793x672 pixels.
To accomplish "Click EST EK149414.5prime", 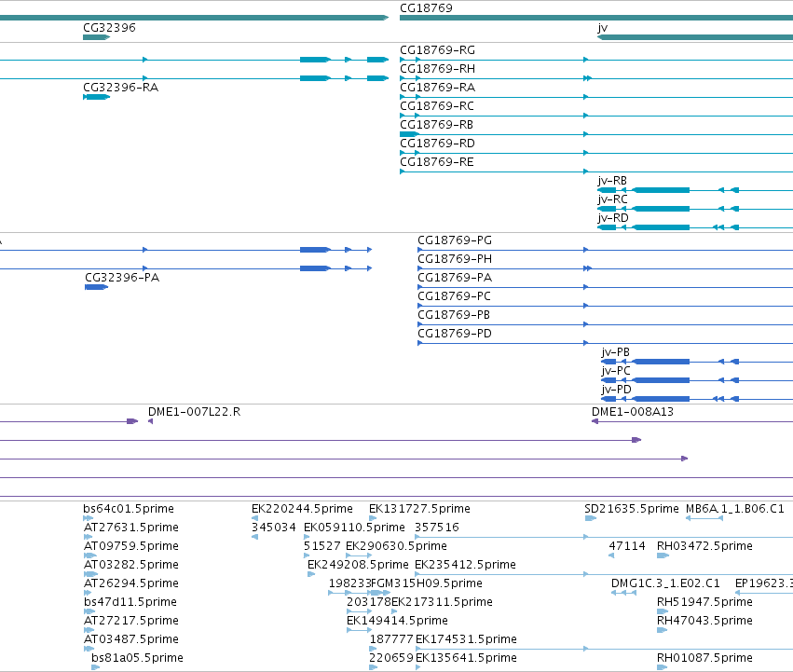I will (397, 621).
